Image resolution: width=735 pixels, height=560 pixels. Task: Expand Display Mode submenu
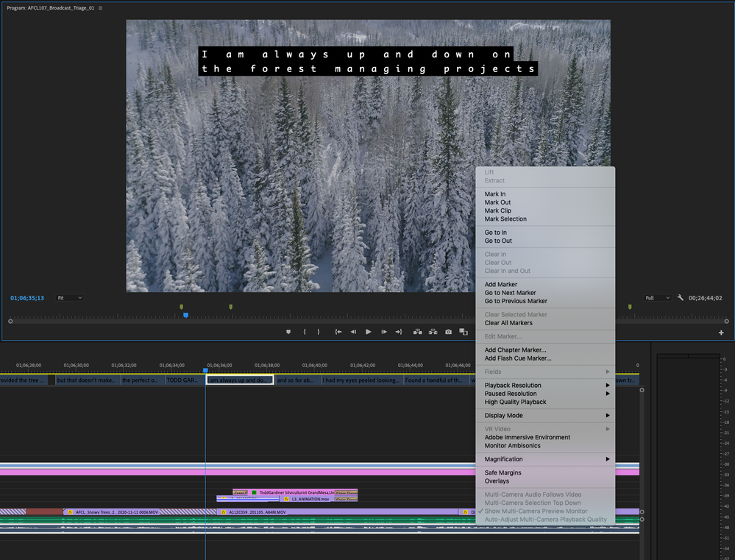click(546, 416)
